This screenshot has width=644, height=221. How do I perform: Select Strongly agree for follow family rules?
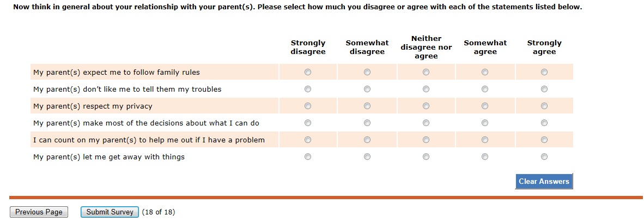(x=544, y=72)
